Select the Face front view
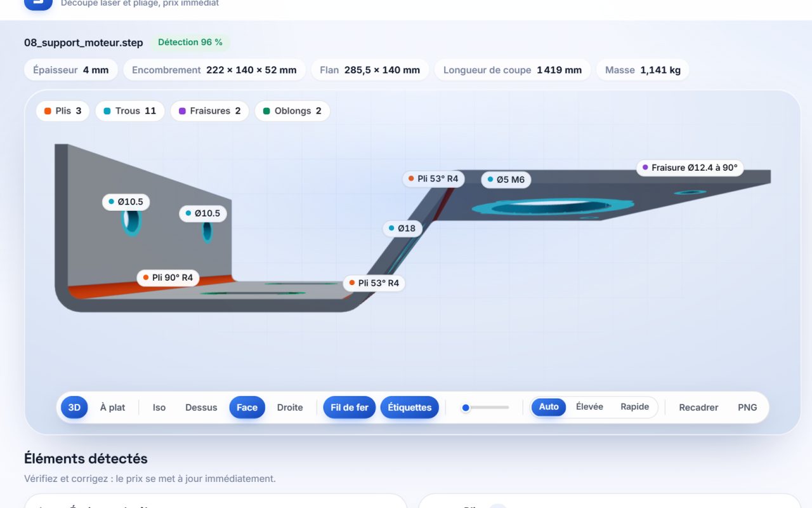The width and height of the screenshot is (812, 508). 247,408
